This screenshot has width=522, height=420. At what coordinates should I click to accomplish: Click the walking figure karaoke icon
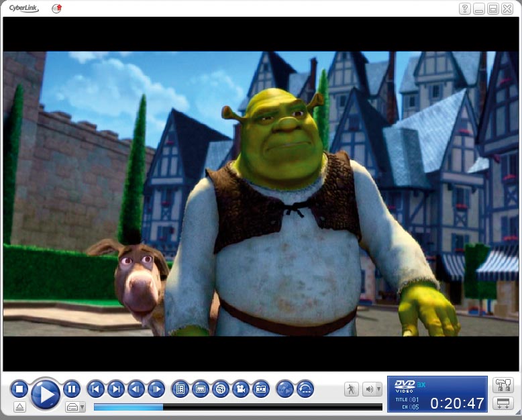[x=351, y=389]
